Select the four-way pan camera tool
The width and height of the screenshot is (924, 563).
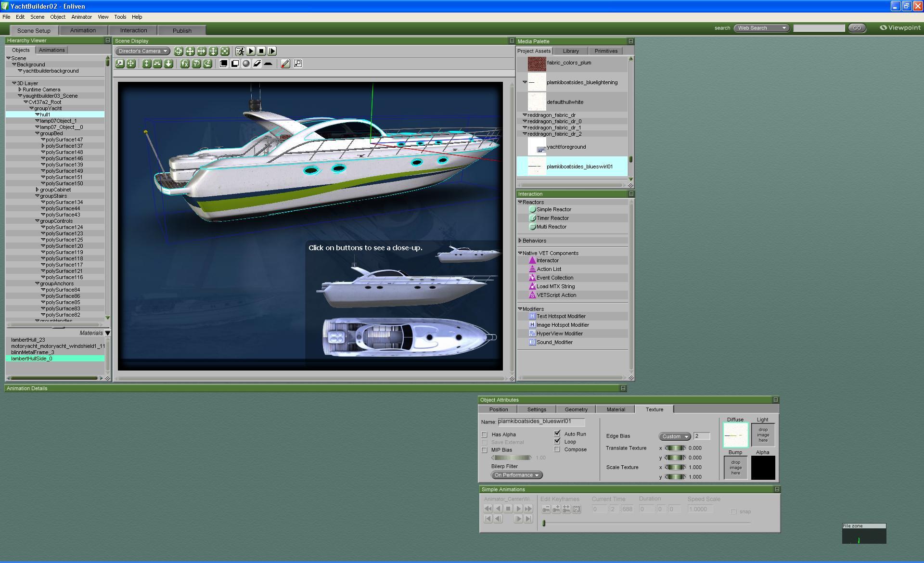point(190,51)
